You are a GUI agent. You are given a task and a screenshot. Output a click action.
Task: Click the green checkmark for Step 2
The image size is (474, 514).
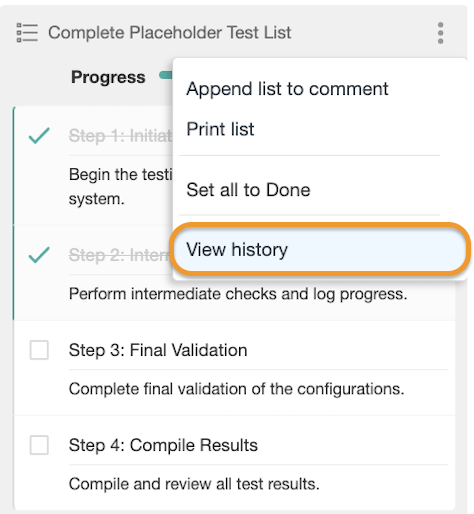39,255
